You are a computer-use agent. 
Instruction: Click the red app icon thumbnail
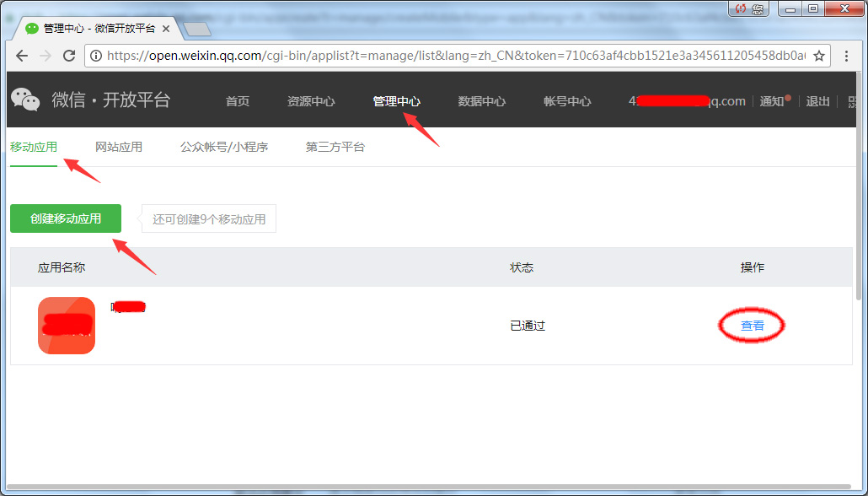pyautogui.click(x=67, y=326)
